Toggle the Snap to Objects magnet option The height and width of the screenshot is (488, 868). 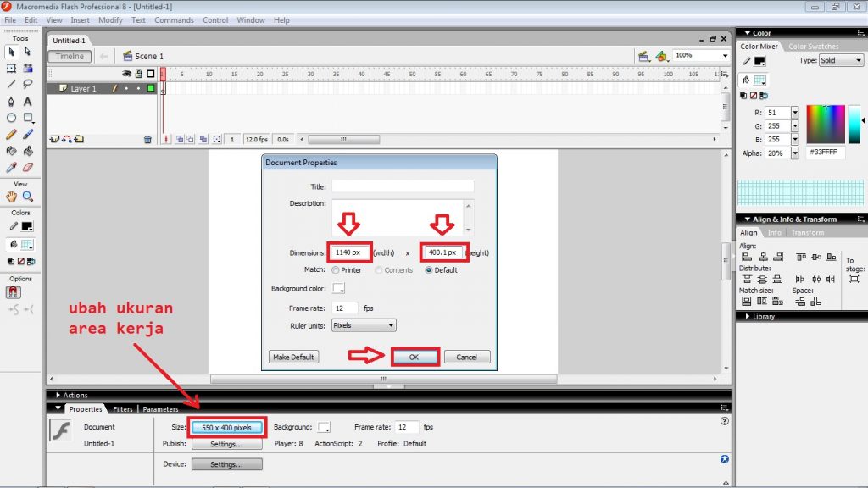click(14, 292)
